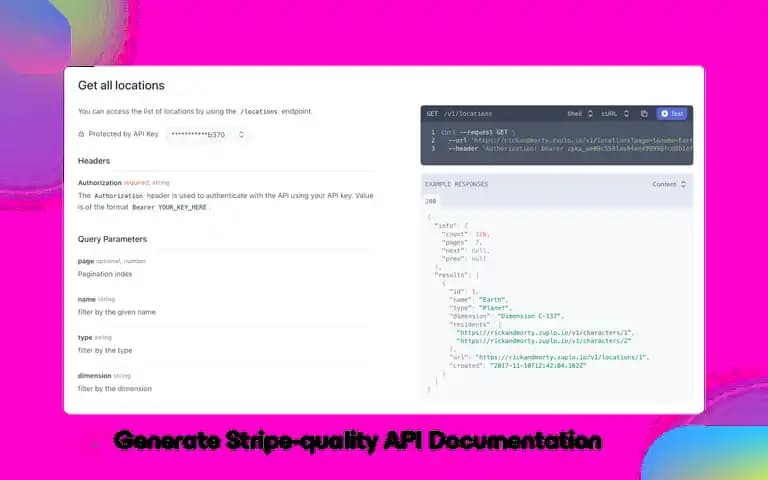
Task: Click the characters/1 URL in residents
Action: (544, 333)
